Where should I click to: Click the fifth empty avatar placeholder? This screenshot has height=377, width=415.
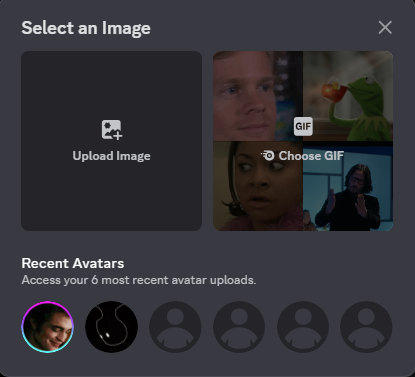(x=303, y=327)
